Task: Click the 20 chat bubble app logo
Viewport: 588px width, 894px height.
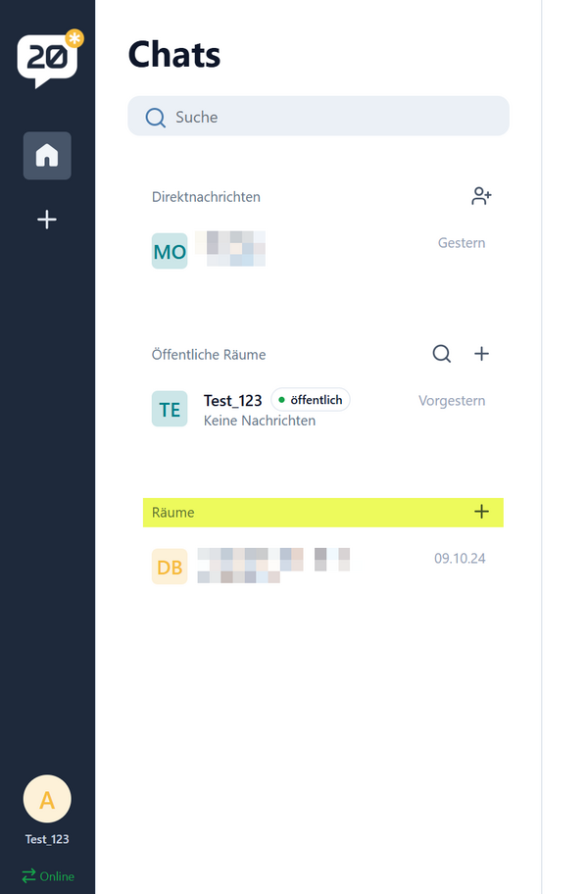Action: pos(48,59)
